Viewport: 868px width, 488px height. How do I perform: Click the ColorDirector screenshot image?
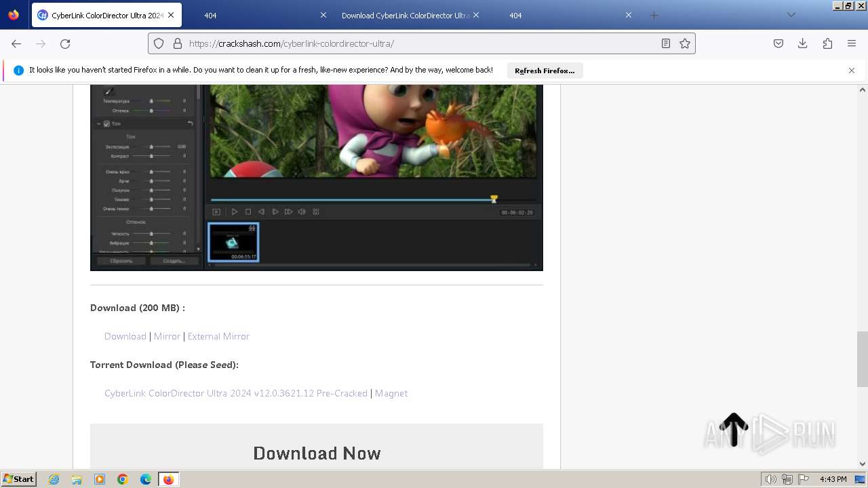(x=317, y=177)
